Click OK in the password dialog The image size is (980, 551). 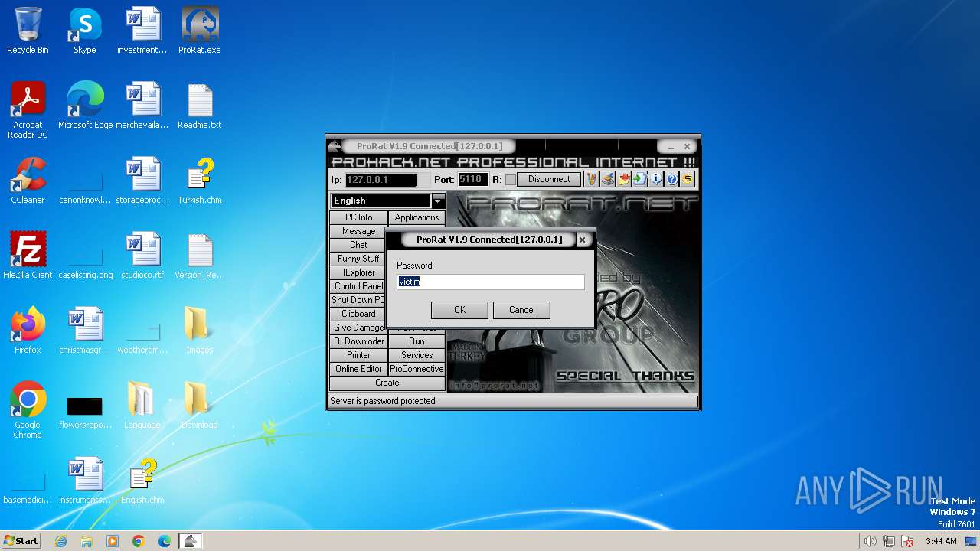click(x=459, y=310)
